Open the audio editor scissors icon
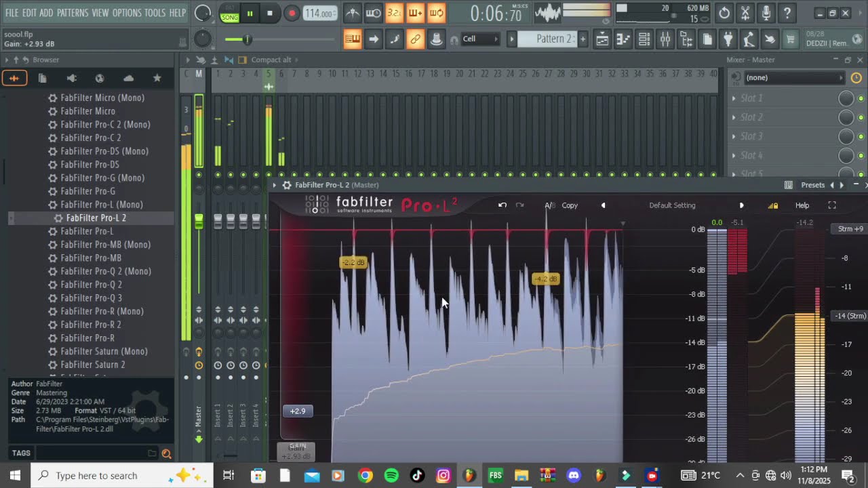This screenshot has height=488, width=868. coord(745,13)
